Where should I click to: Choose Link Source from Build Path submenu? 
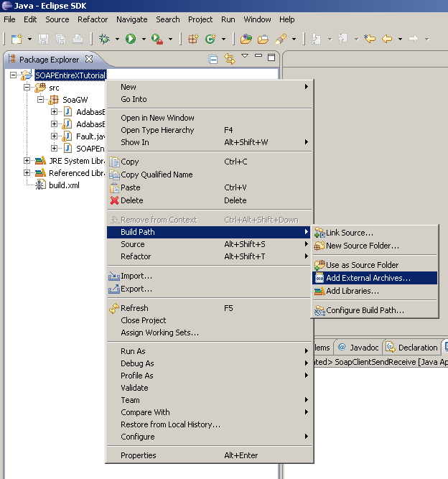(x=375, y=233)
